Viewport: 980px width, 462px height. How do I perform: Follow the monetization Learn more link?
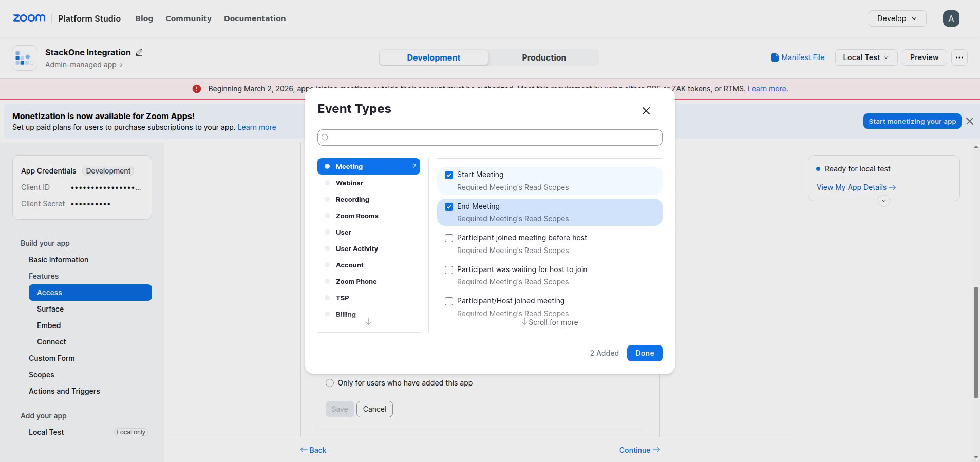[x=257, y=127]
